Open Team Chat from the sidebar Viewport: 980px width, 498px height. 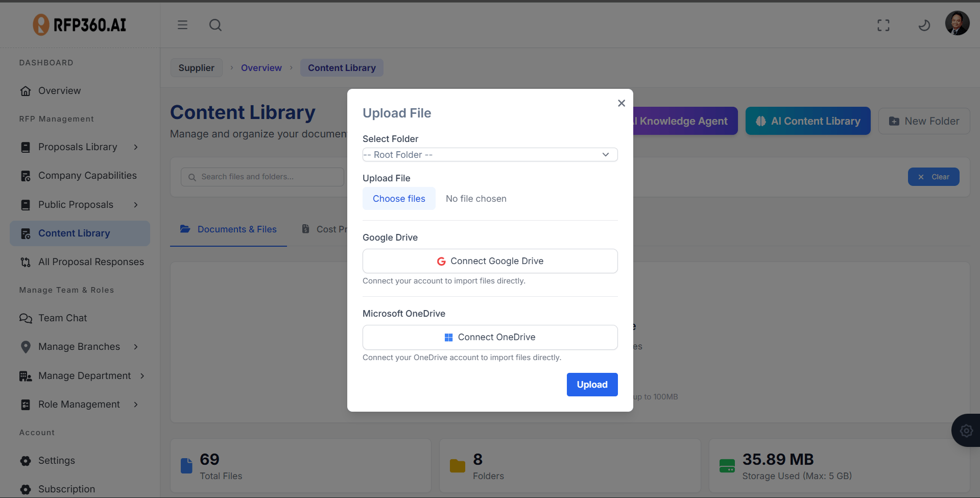(x=62, y=318)
